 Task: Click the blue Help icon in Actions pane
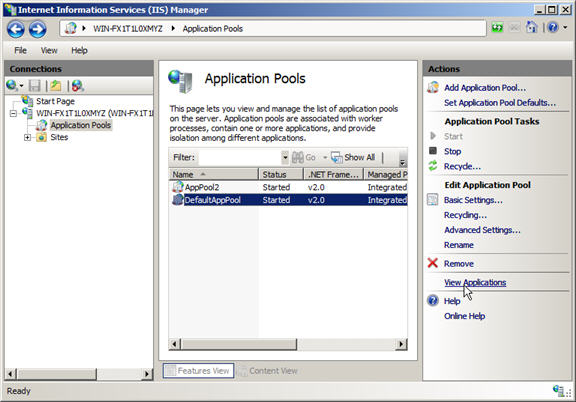click(x=433, y=301)
